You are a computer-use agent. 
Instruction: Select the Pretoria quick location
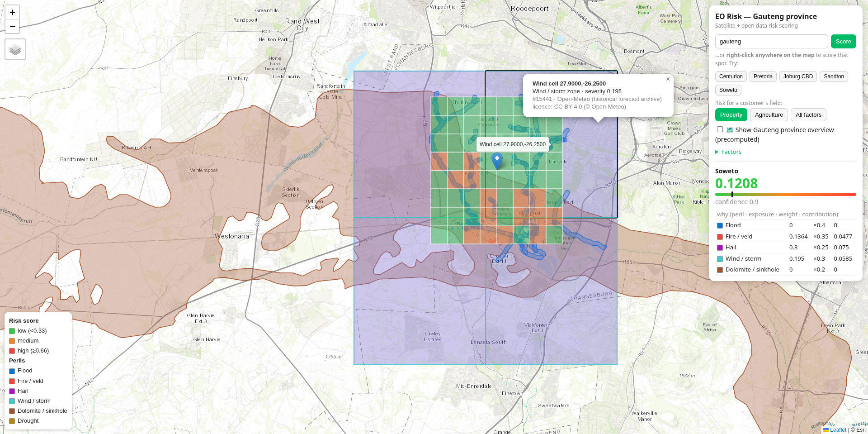coord(763,76)
